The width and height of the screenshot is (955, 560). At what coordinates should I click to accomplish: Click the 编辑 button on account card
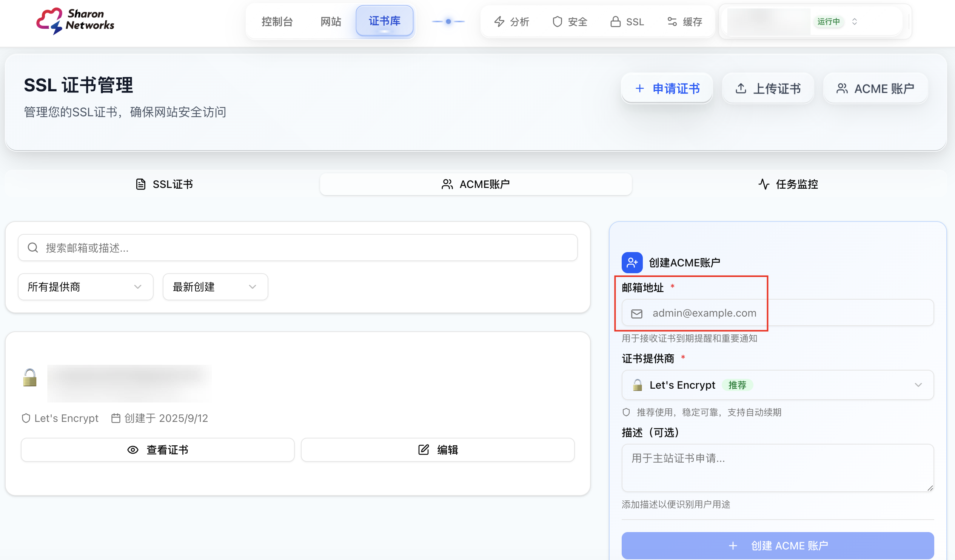[x=438, y=450]
